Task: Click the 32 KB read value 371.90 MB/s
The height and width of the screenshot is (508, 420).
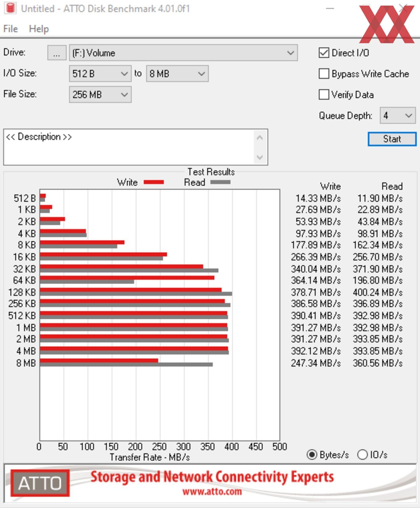Action: pyautogui.click(x=378, y=269)
